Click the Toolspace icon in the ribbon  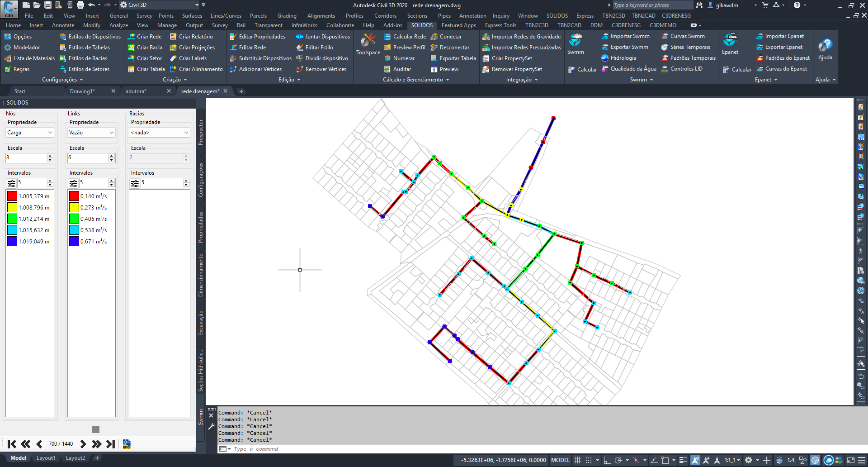click(x=368, y=44)
